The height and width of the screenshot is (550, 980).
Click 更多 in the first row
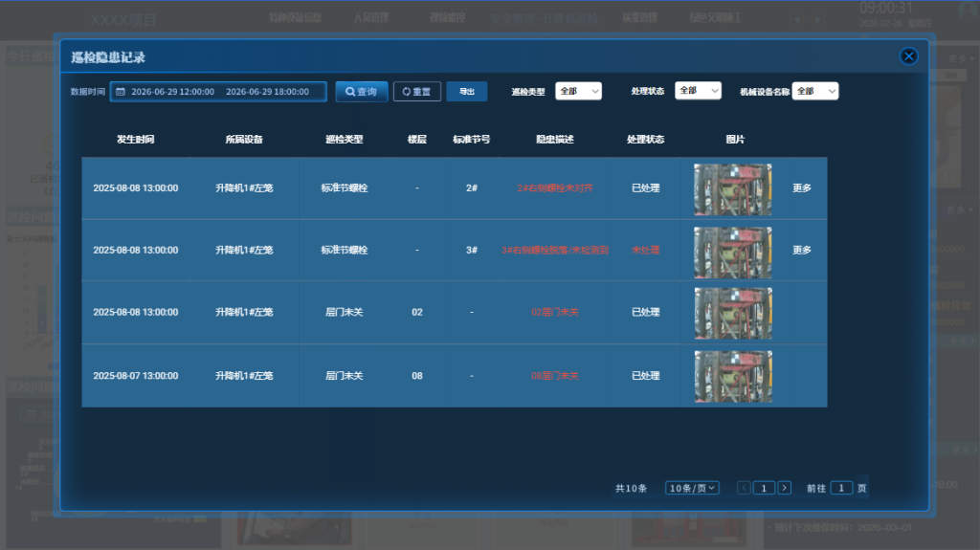(802, 188)
